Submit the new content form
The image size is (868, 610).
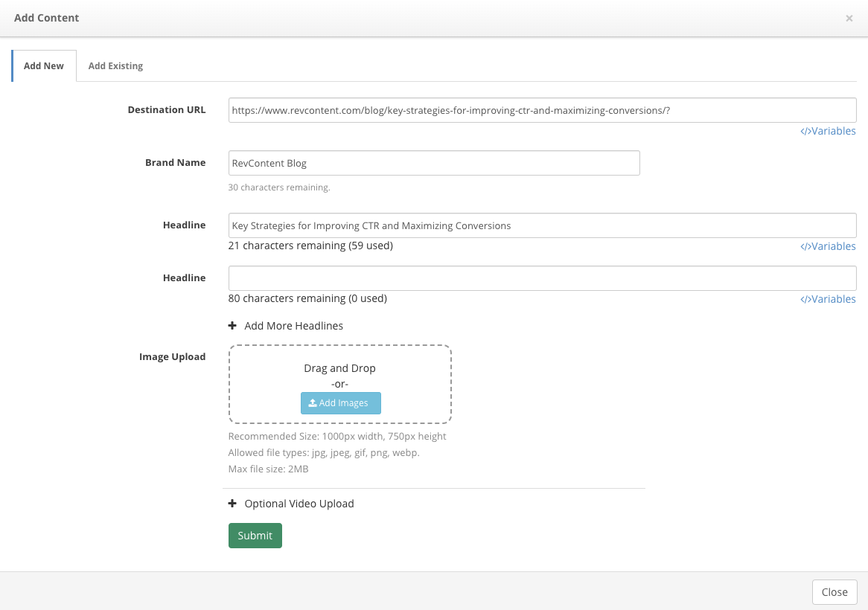coord(255,536)
